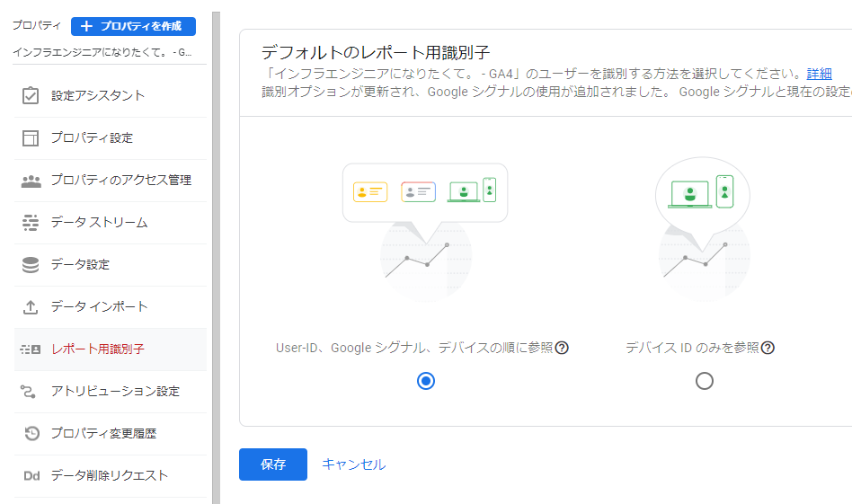This screenshot has height=504, width=852.
Task: Click the 設定アシスタント checkbox icon
Action: [x=31, y=95]
